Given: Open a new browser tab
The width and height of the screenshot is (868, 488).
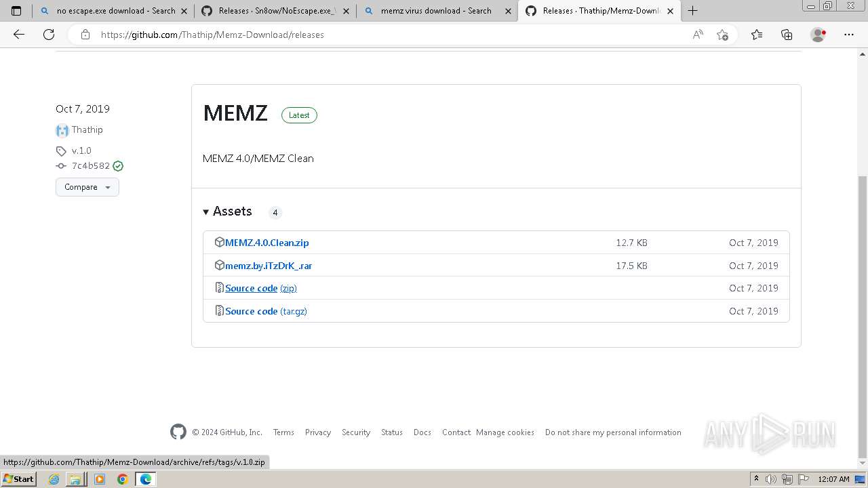Looking at the screenshot, I should click(x=692, y=11).
